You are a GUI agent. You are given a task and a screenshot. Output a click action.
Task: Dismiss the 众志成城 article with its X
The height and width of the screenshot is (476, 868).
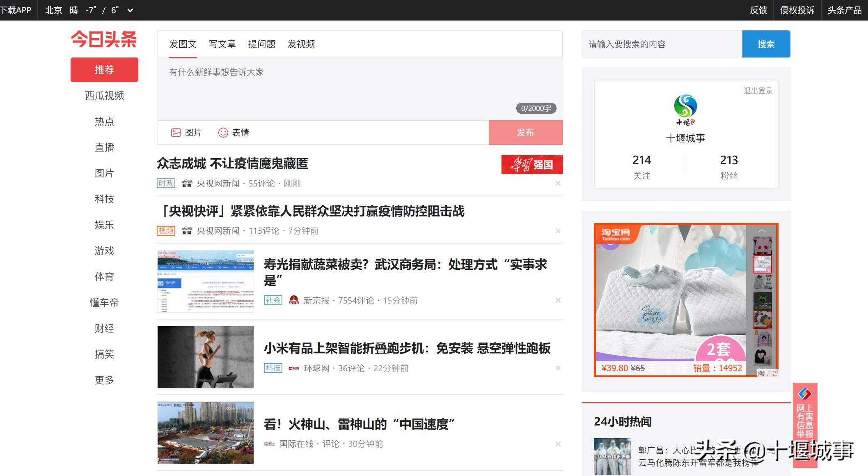pyautogui.click(x=558, y=183)
